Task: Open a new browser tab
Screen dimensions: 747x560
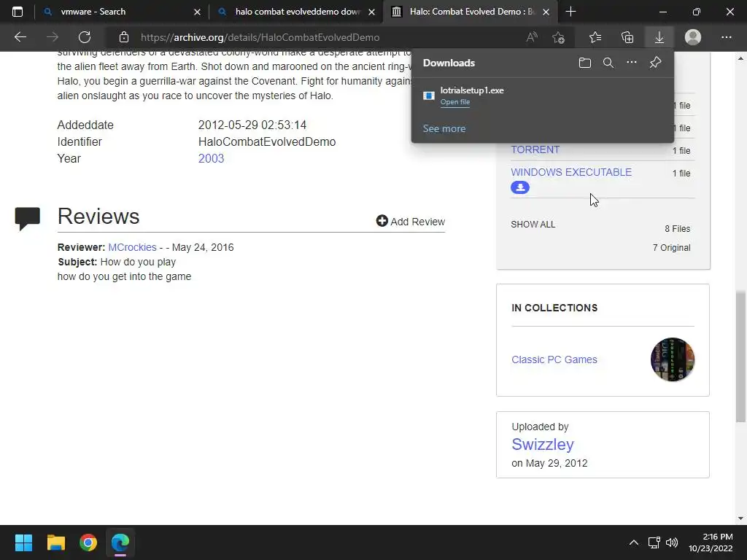Action: [570, 12]
